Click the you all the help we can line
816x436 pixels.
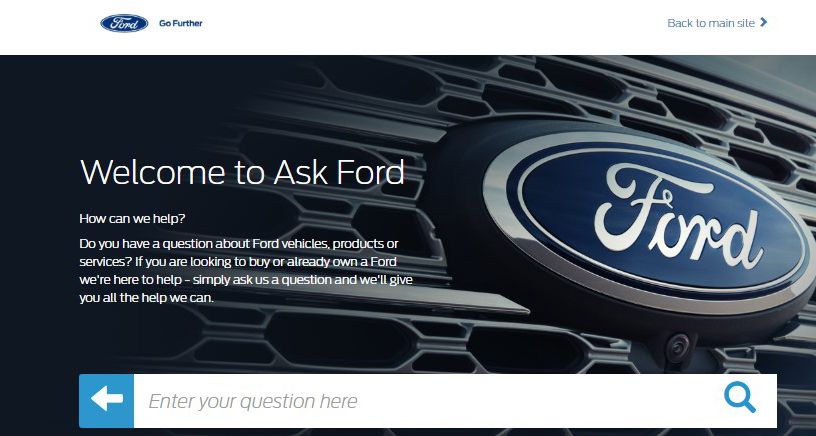pyautogui.click(x=147, y=298)
